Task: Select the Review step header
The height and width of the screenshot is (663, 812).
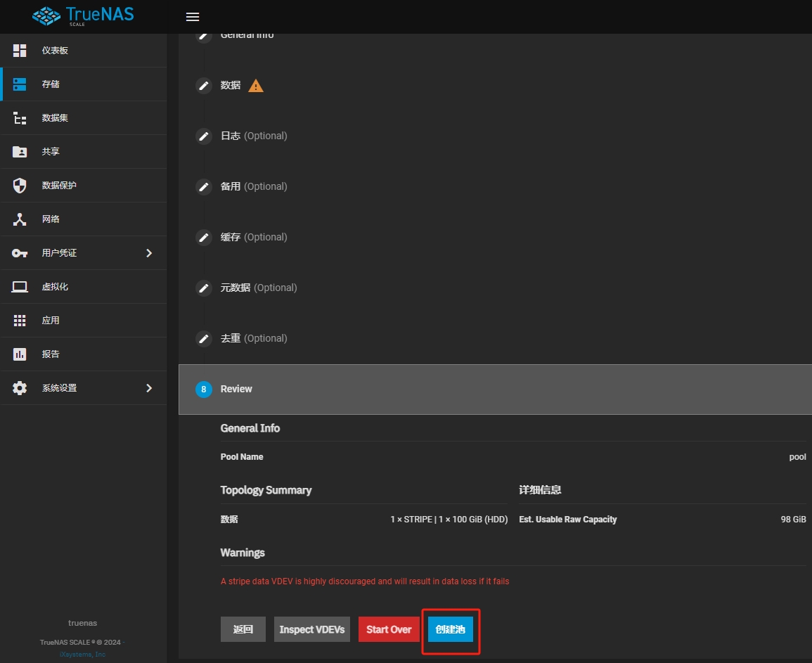Action: (x=236, y=390)
